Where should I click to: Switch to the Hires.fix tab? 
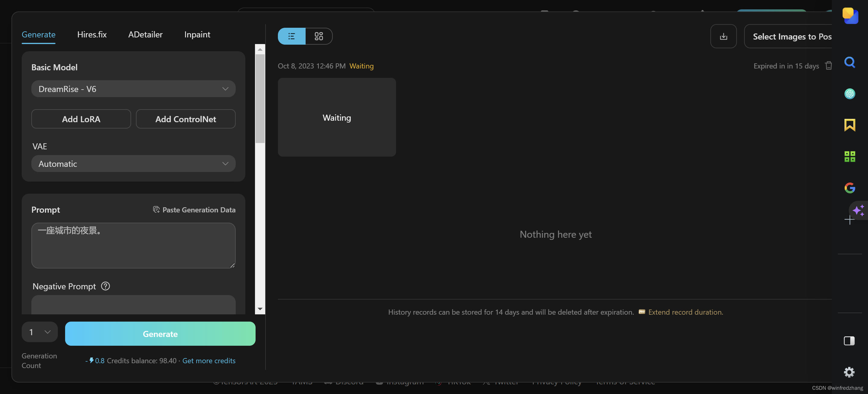pos(92,34)
